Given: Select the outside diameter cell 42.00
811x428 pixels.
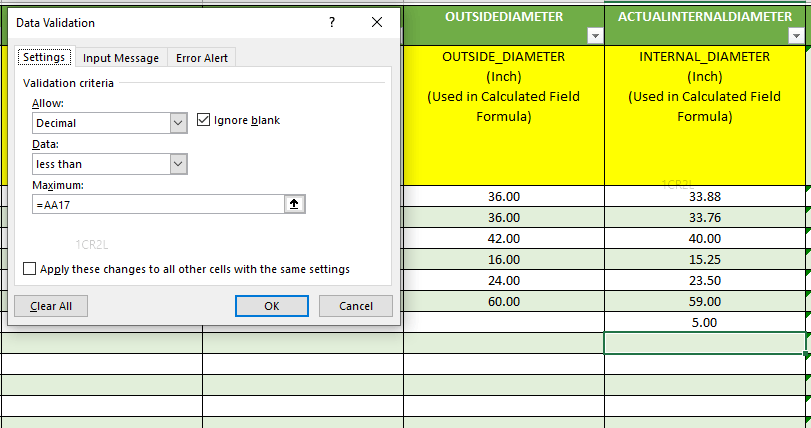Looking at the screenshot, I should click(504, 238).
